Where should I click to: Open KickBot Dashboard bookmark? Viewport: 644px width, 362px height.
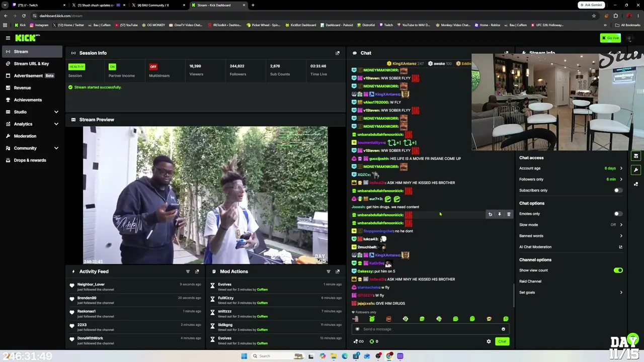click(x=300, y=25)
